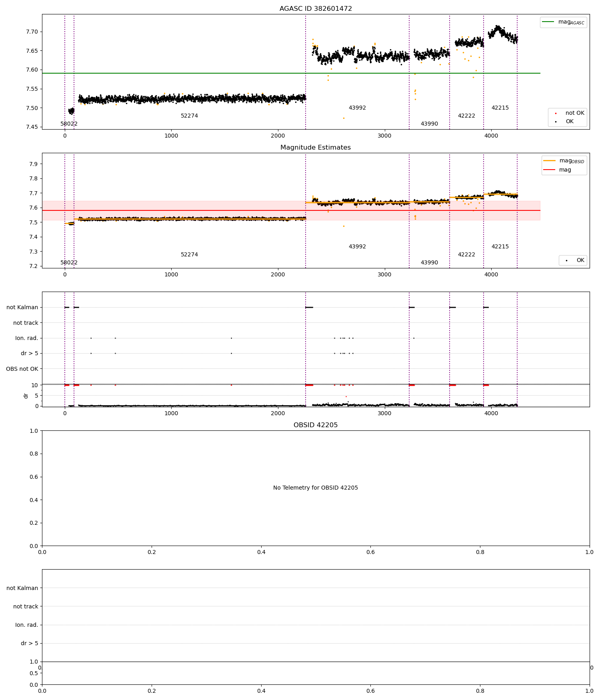
Task: Click the "not Kalman" label beside the dr plot
Action: pos(22,308)
